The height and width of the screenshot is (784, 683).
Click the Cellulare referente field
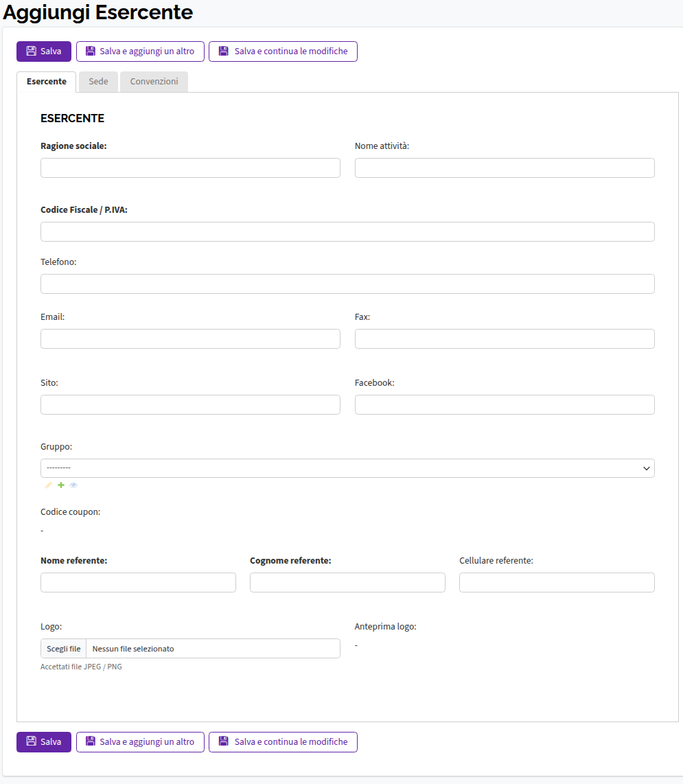click(557, 582)
